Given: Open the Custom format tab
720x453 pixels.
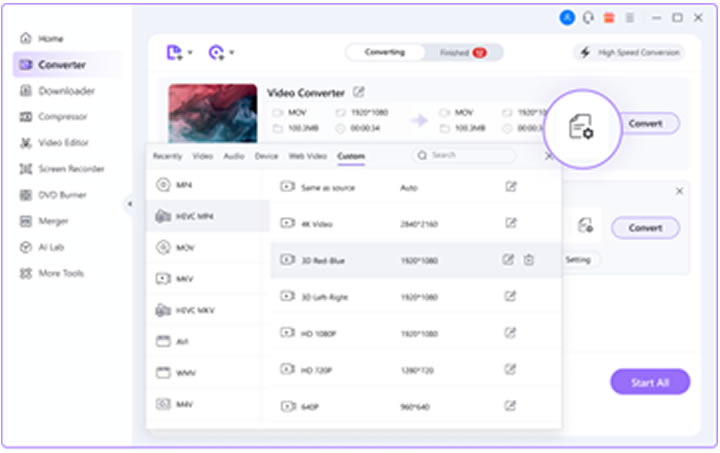Looking at the screenshot, I should [x=351, y=156].
